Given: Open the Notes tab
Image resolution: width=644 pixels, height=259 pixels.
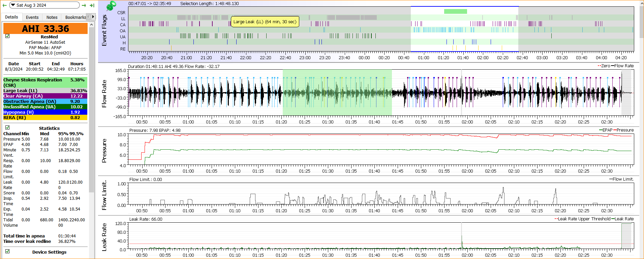Looking at the screenshot, I should (52, 17).
